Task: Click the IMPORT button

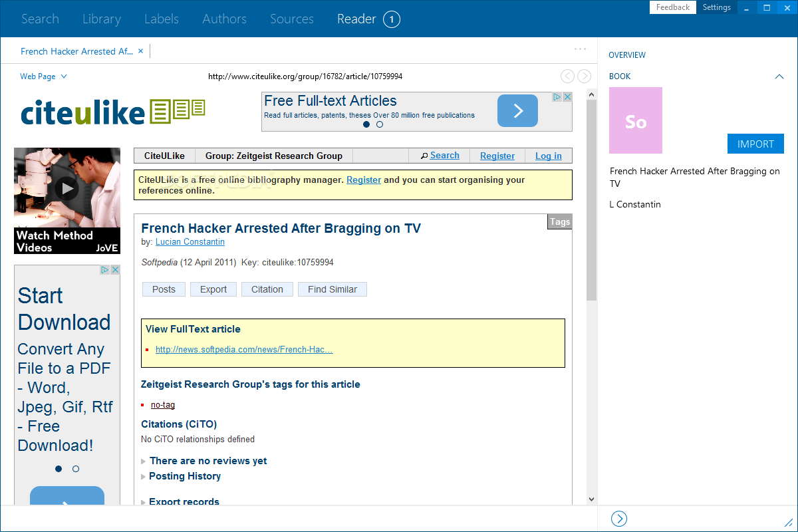Action: click(755, 144)
